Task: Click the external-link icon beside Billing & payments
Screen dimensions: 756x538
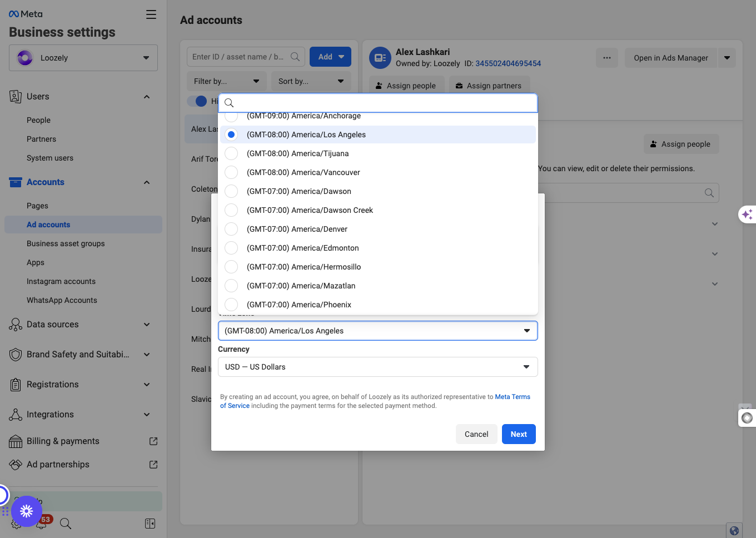Action: coord(153,441)
